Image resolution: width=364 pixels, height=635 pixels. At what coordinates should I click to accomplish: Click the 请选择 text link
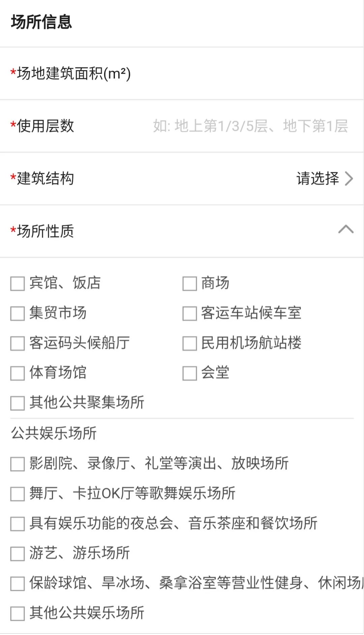(317, 179)
